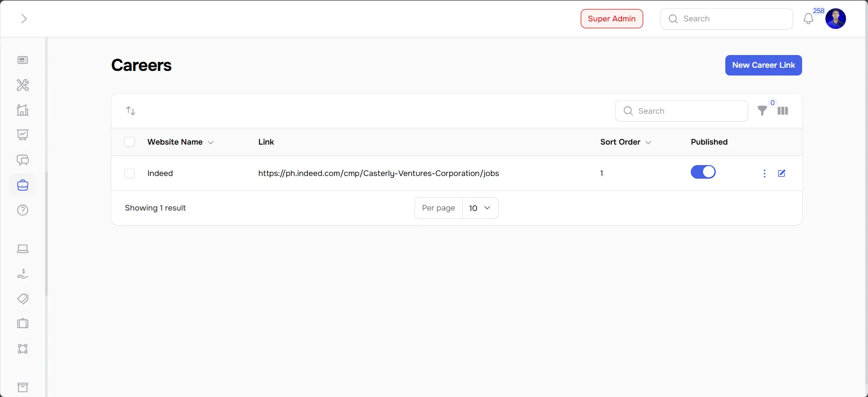Open the Per page dropdown

(x=479, y=208)
